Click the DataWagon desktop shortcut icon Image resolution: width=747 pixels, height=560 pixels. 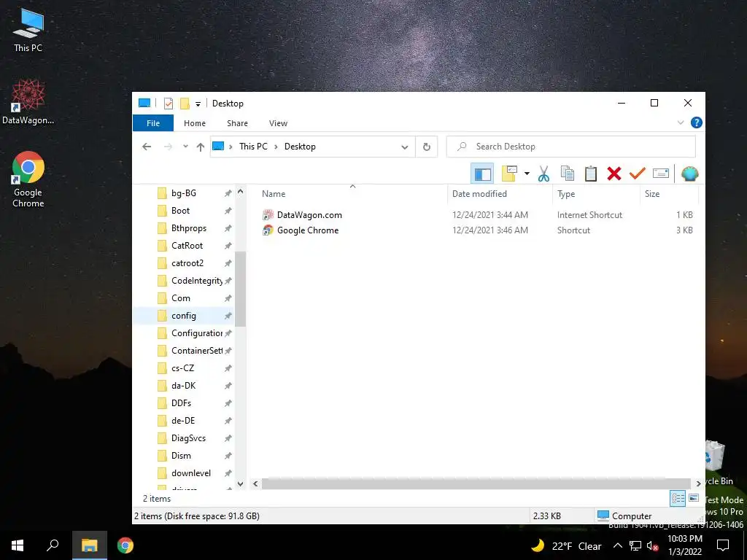[28, 102]
